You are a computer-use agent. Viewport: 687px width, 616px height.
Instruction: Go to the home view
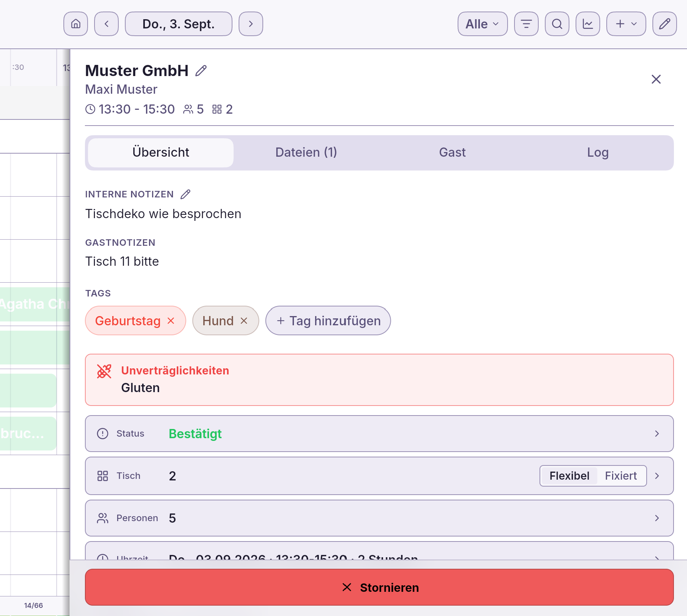(x=76, y=24)
